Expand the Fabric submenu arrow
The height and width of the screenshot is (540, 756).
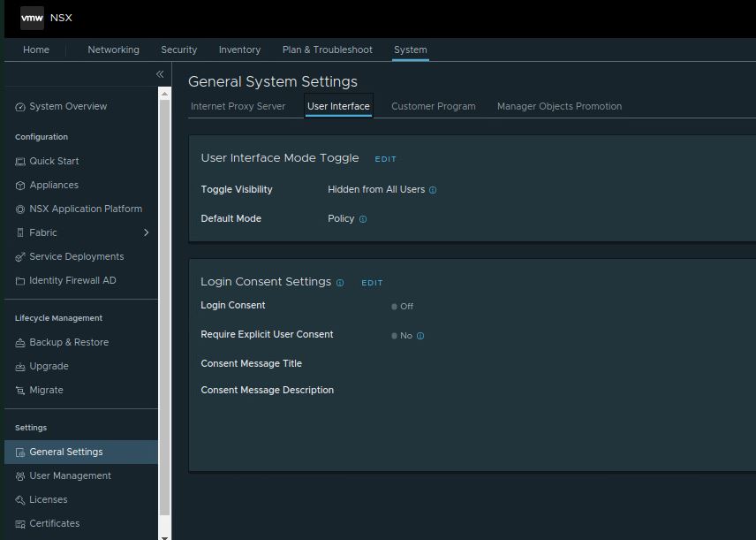(146, 232)
